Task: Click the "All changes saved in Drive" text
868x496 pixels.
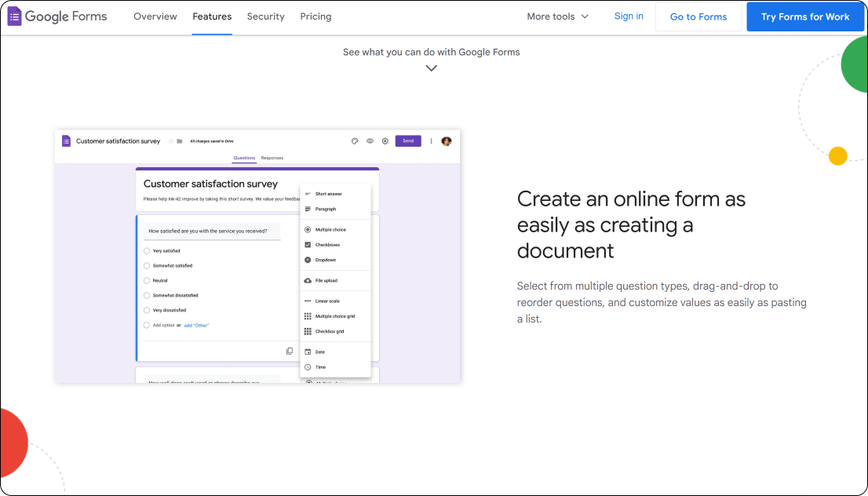Action: click(212, 141)
